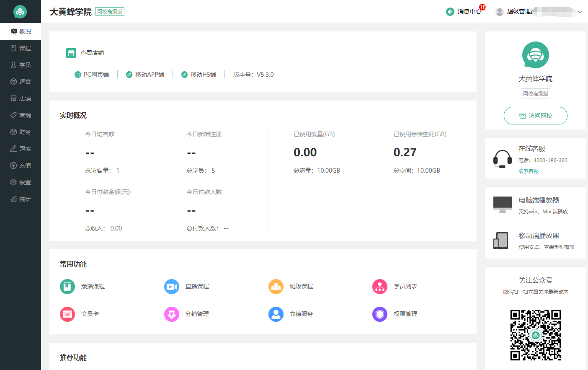Open 直播课程 shortcut label

click(x=197, y=286)
